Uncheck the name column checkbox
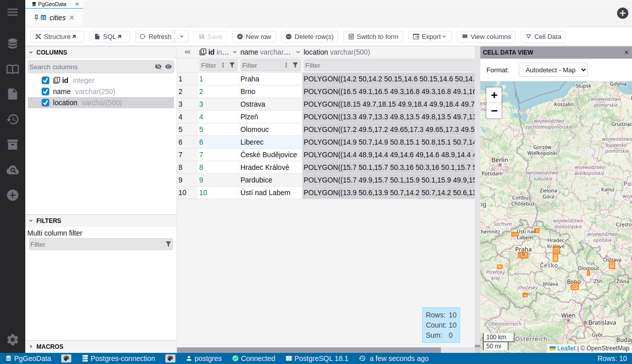The height and width of the screenshot is (364, 632). pos(46,92)
